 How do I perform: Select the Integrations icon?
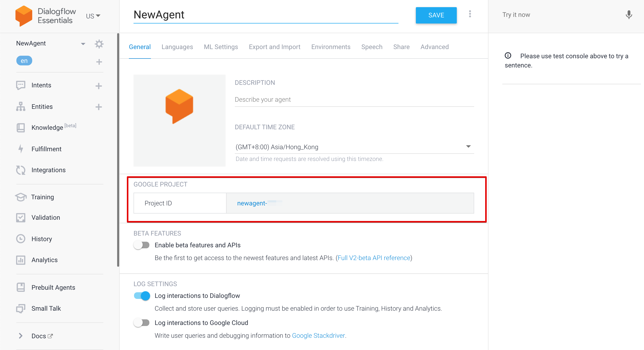[20, 170]
